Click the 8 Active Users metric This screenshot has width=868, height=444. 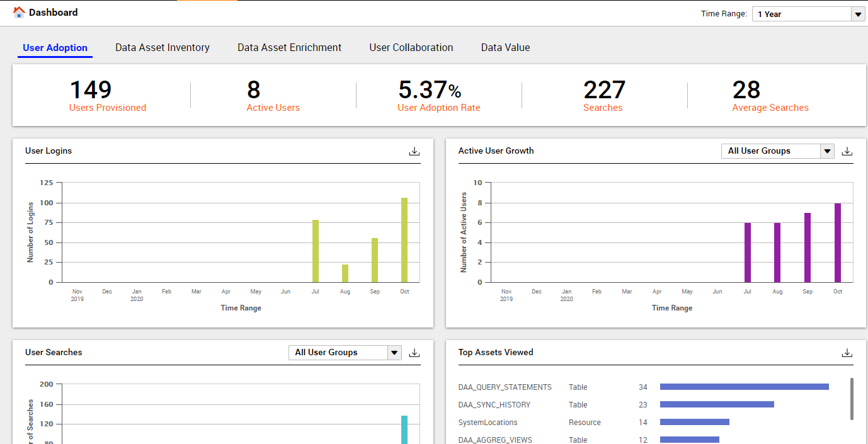(x=273, y=96)
